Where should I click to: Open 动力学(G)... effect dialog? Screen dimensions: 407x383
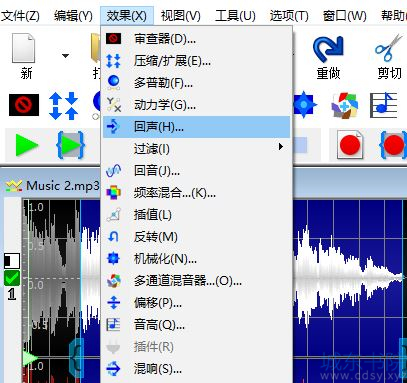tap(196, 105)
